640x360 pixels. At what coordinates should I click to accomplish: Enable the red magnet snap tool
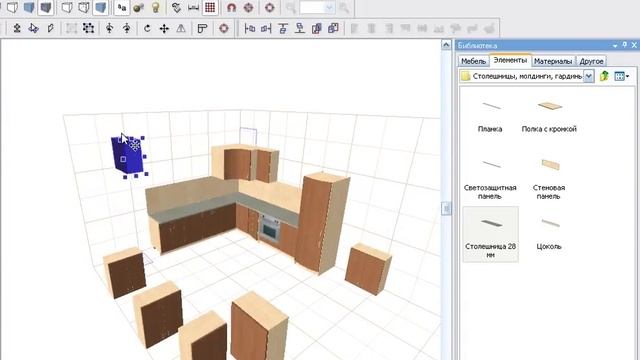coord(231,7)
